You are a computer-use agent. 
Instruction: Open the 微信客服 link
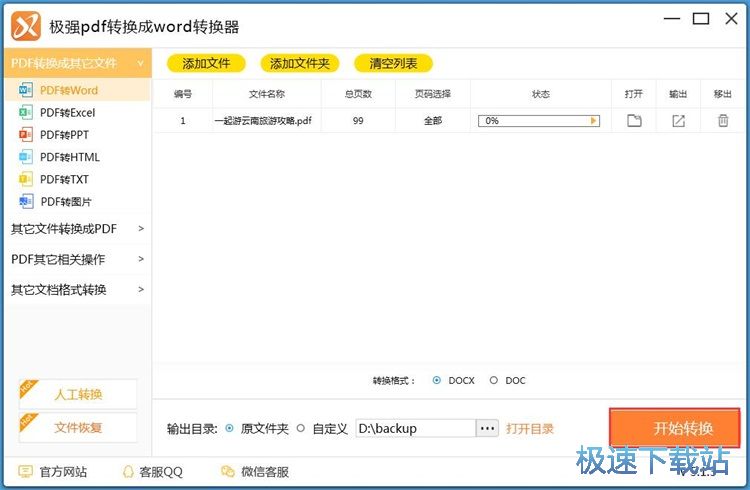[265, 472]
